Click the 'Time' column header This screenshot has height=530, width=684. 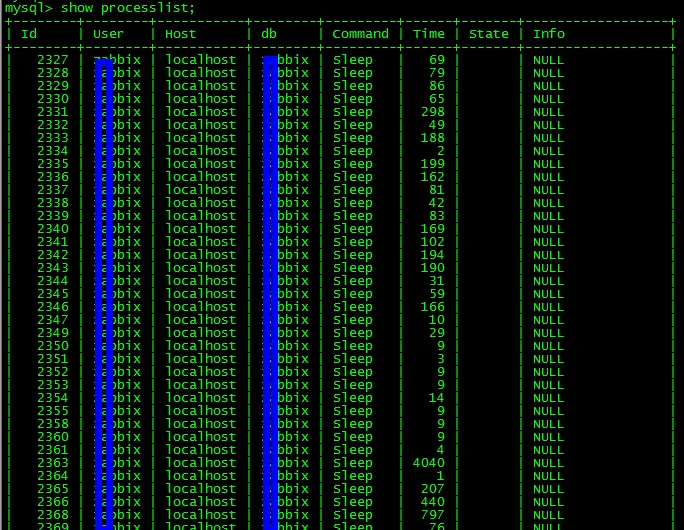[429, 34]
